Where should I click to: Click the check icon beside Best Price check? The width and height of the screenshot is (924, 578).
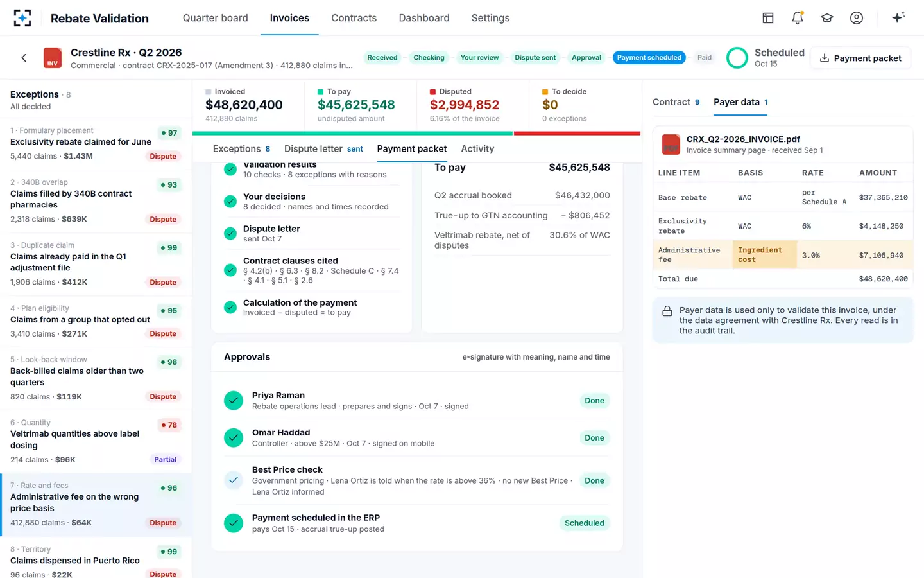pos(234,480)
